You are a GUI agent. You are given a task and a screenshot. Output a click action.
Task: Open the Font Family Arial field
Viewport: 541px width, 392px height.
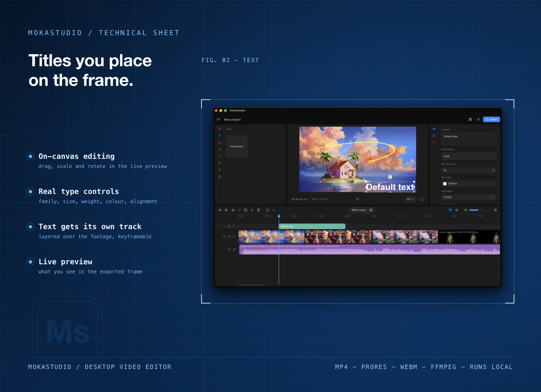pyautogui.click(x=469, y=156)
